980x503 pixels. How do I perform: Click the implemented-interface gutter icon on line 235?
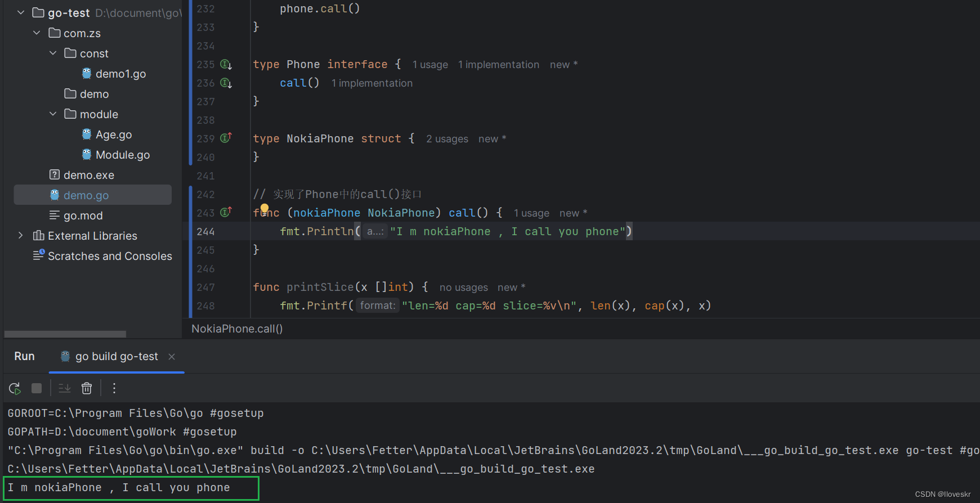226,65
